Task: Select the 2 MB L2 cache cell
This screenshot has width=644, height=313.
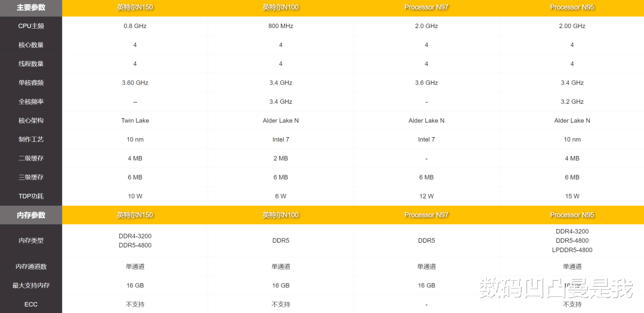Action: click(x=280, y=158)
